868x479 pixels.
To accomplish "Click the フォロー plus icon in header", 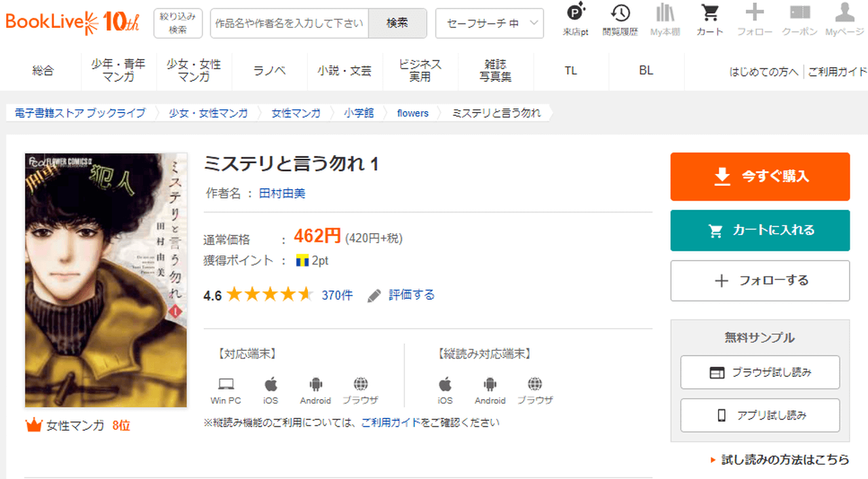I will click(754, 14).
